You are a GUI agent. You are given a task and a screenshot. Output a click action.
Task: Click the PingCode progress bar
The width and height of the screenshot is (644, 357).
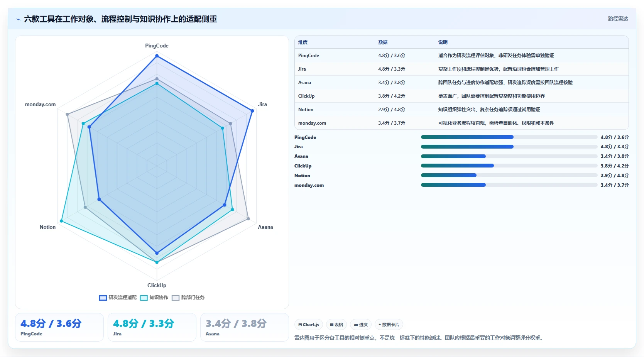(509, 137)
